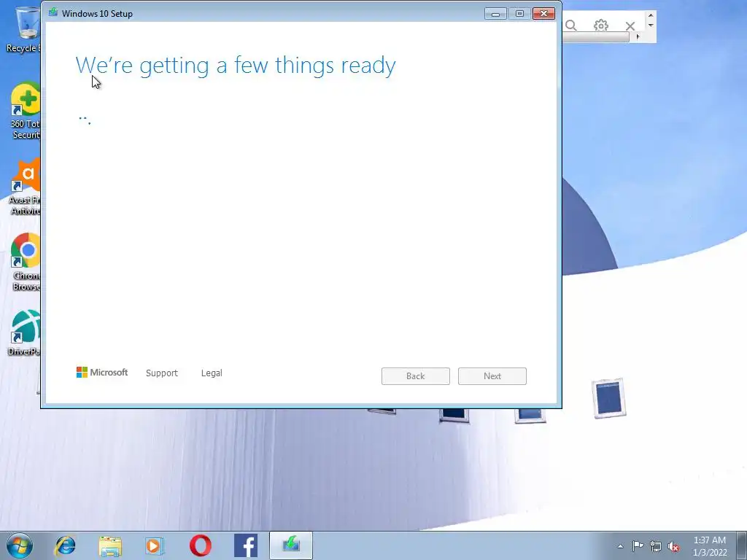Open Avast Free Antivirus desktop shortcut
The width and height of the screenshot is (747, 560).
[25, 187]
